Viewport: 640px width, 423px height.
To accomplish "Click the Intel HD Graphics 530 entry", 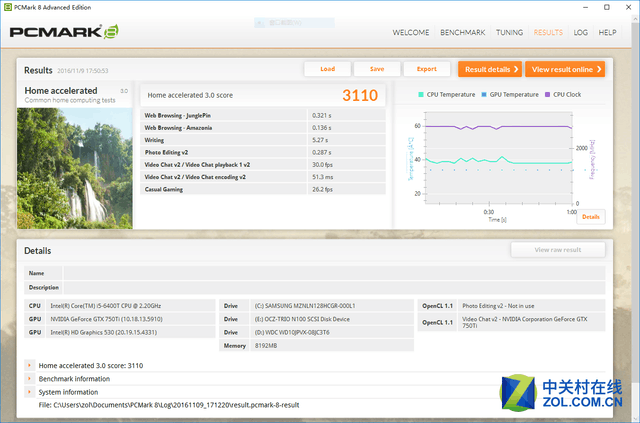I will [x=131, y=332].
